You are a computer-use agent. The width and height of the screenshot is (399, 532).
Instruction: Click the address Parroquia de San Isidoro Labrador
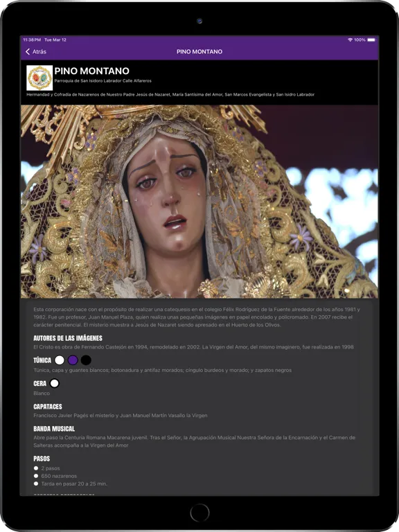tap(103, 81)
